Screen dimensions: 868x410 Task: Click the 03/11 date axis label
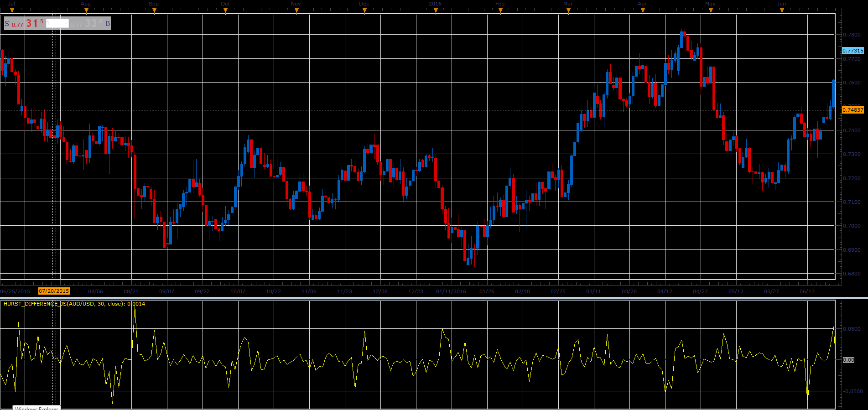click(593, 291)
